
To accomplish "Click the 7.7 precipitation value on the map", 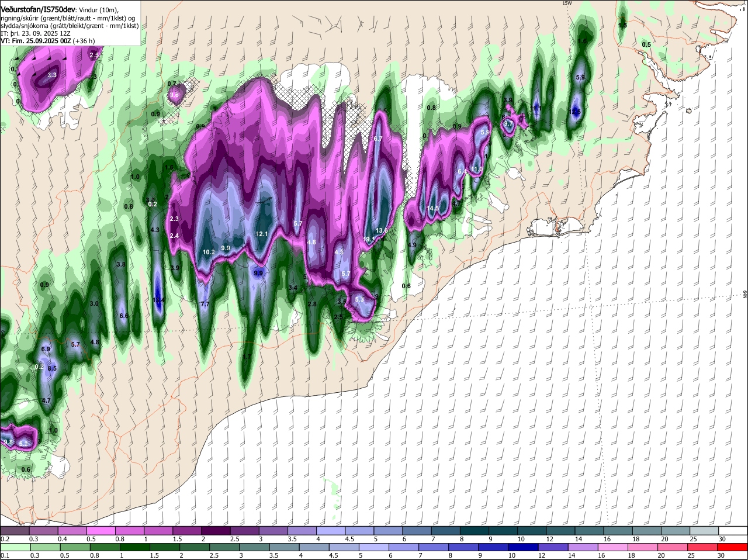I will point(205,305).
